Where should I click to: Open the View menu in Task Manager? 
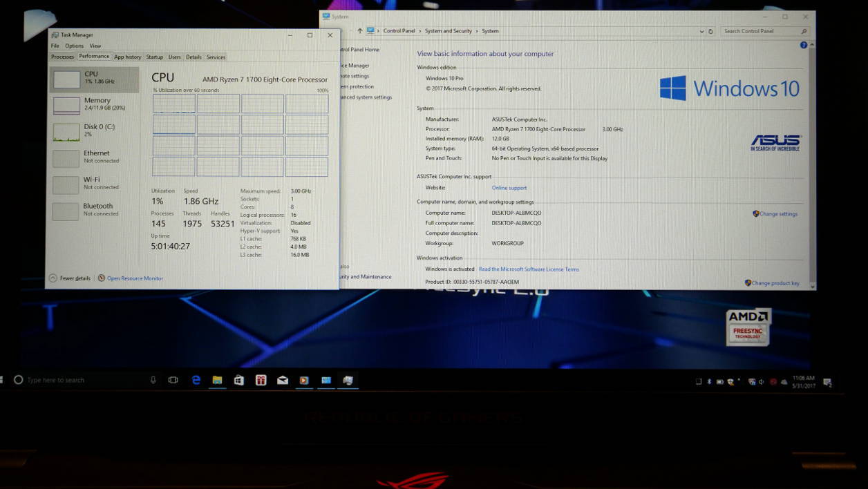click(x=95, y=46)
